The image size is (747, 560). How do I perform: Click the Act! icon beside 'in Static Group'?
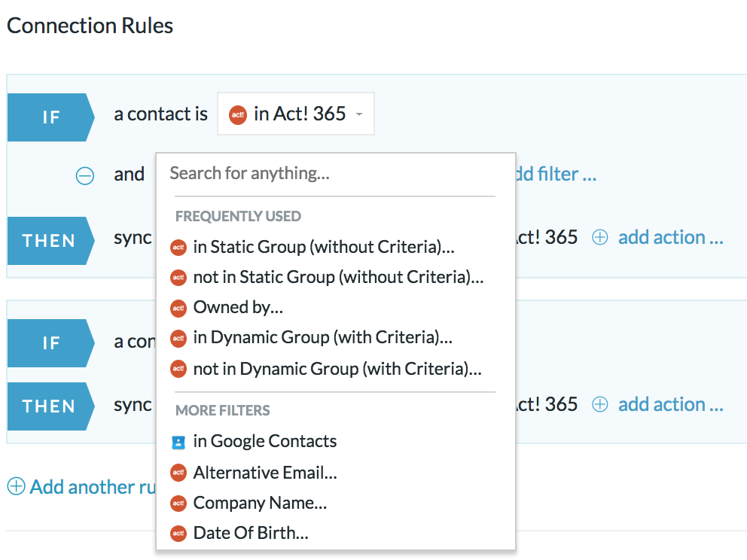[x=178, y=248]
